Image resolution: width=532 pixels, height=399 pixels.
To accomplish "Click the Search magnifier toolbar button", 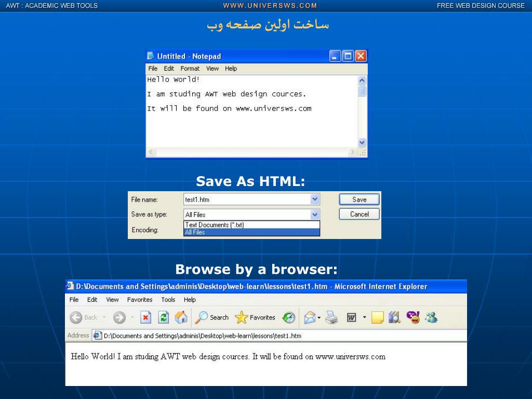I will [212, 317].
